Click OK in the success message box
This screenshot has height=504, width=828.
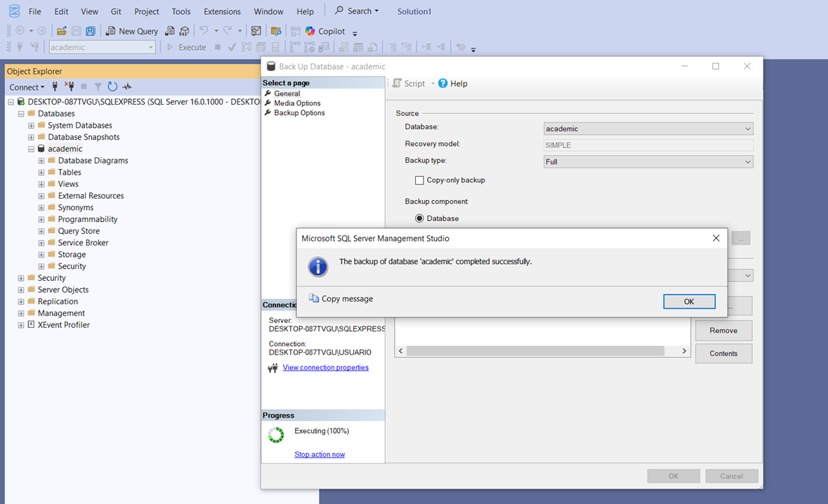(x=689, y=301)
